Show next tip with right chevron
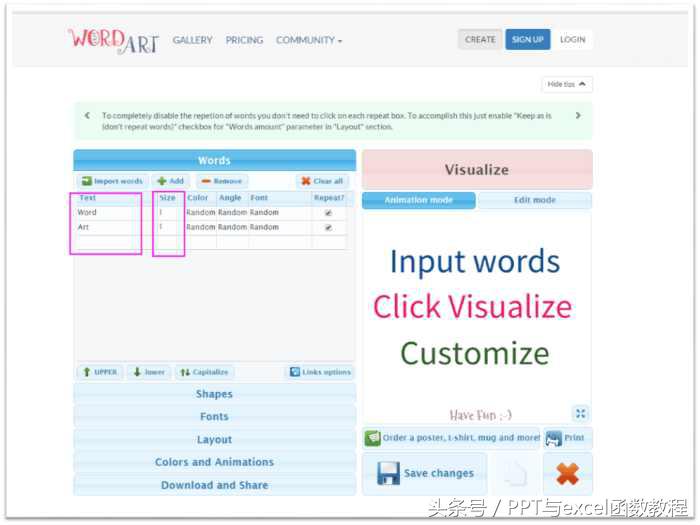The height and width of the screenshot is (525, 700). (578, 116)
